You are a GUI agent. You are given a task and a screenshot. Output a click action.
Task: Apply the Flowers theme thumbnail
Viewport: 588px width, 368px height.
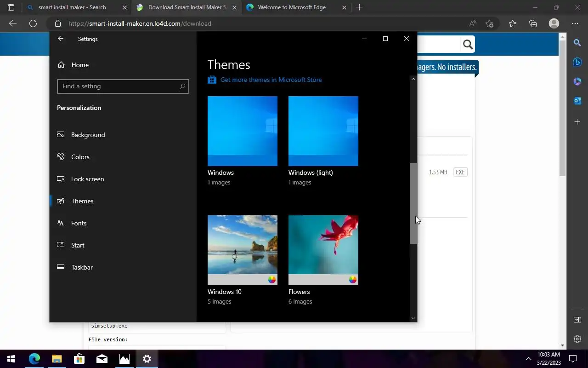tap(323, 250)
